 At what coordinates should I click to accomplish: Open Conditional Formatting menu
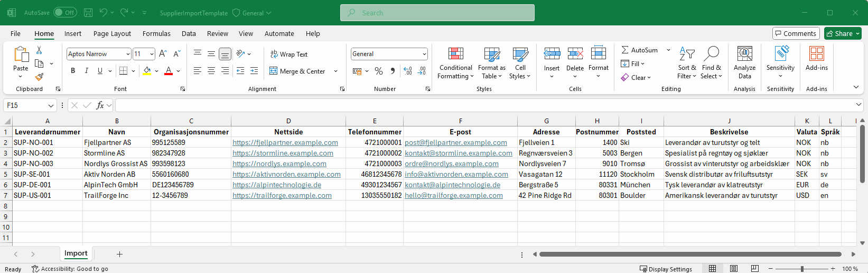tap(455, 63)
